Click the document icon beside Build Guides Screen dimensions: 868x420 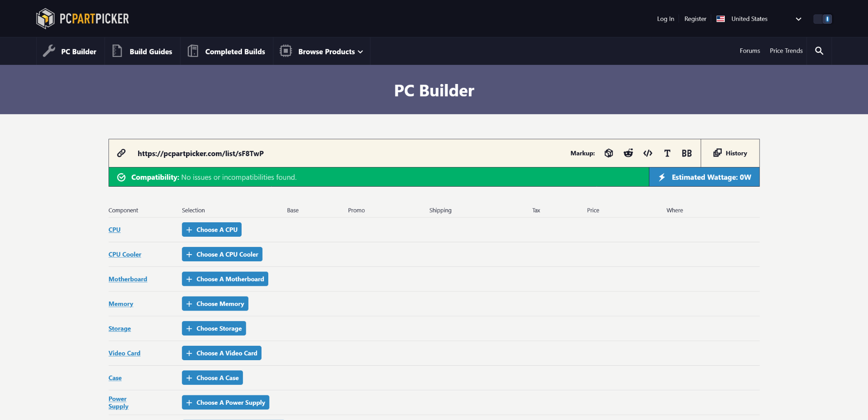117,51
